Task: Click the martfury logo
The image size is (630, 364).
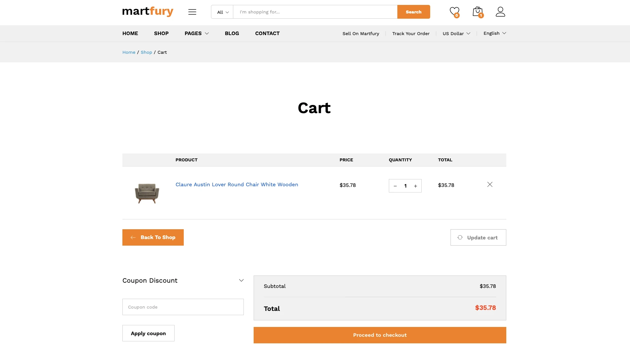Action: click(x=148, y=11)
